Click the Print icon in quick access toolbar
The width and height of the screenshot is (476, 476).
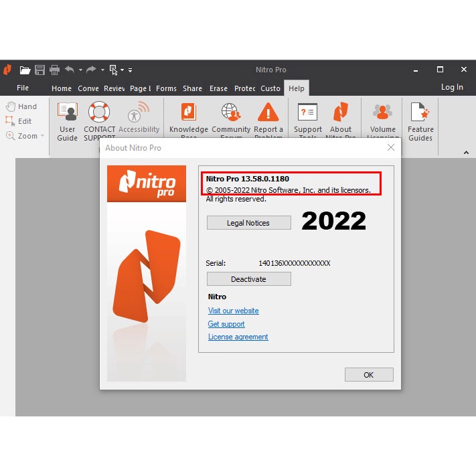click(x=54, y=70)
